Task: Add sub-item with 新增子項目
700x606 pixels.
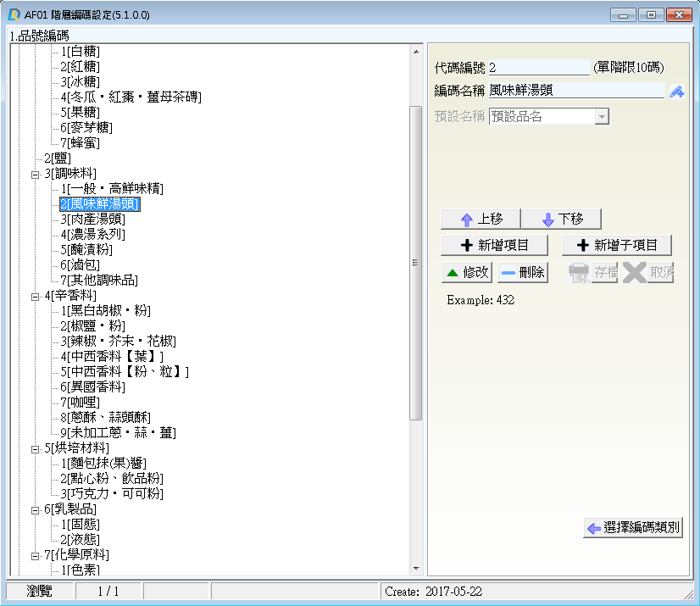Action: [x=616, y=245]
